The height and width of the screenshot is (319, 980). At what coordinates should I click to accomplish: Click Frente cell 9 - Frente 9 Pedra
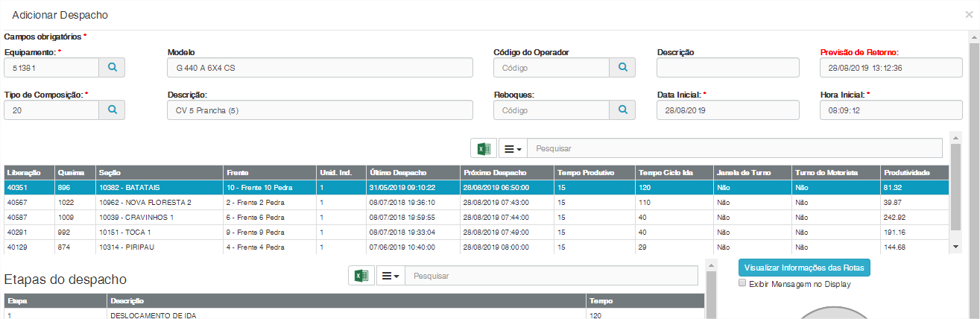pos(269,232)
